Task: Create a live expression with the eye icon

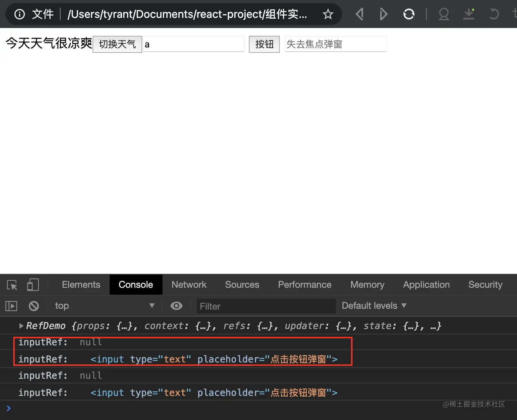Action: pos(176,306)
